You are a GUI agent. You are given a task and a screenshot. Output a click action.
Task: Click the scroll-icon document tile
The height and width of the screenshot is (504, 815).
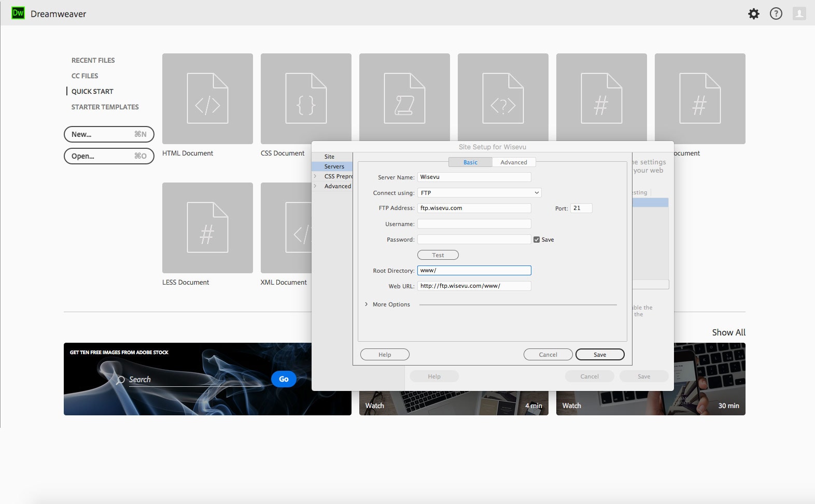(404, 97)
